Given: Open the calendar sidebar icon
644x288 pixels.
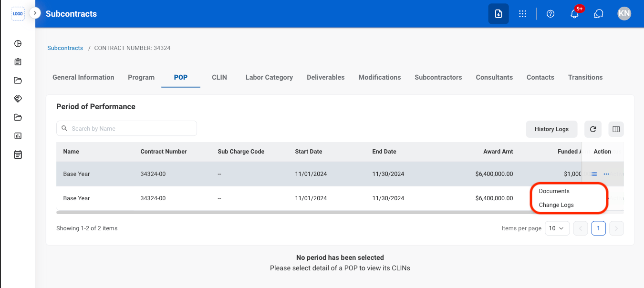Looking at the screenshot, I should [18, 154].
